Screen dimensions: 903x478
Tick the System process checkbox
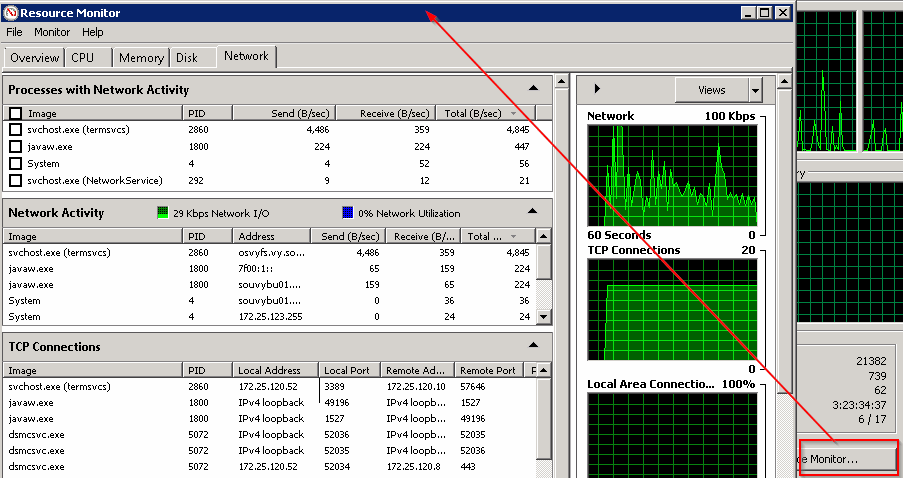tap(15, 164)
